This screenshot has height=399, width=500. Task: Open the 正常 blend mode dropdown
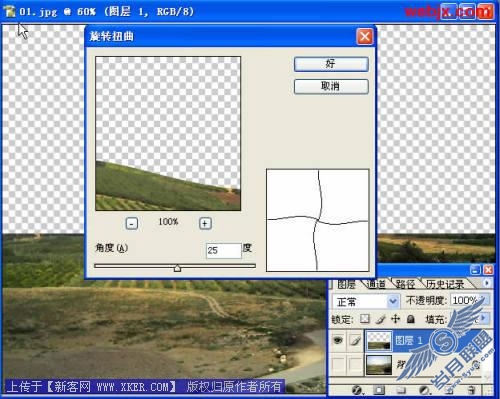pos(393,301)
